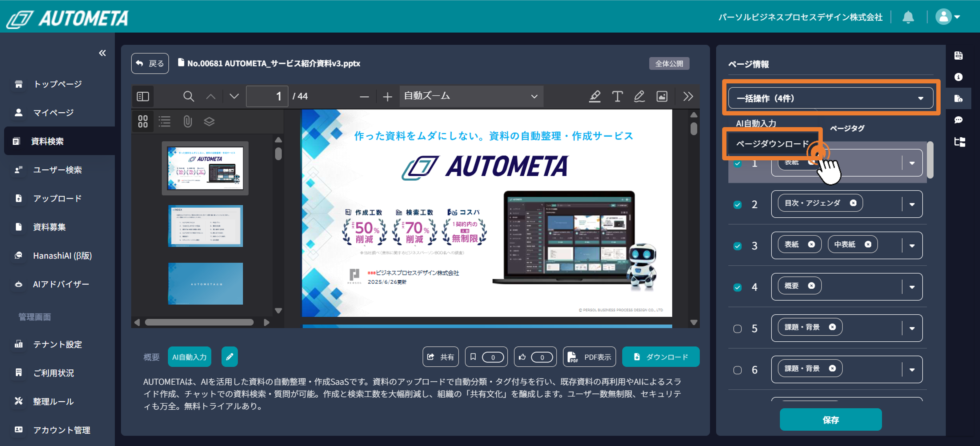
Task: Open find-in-document magnifier icon
Action: click(x=188, y=97)
